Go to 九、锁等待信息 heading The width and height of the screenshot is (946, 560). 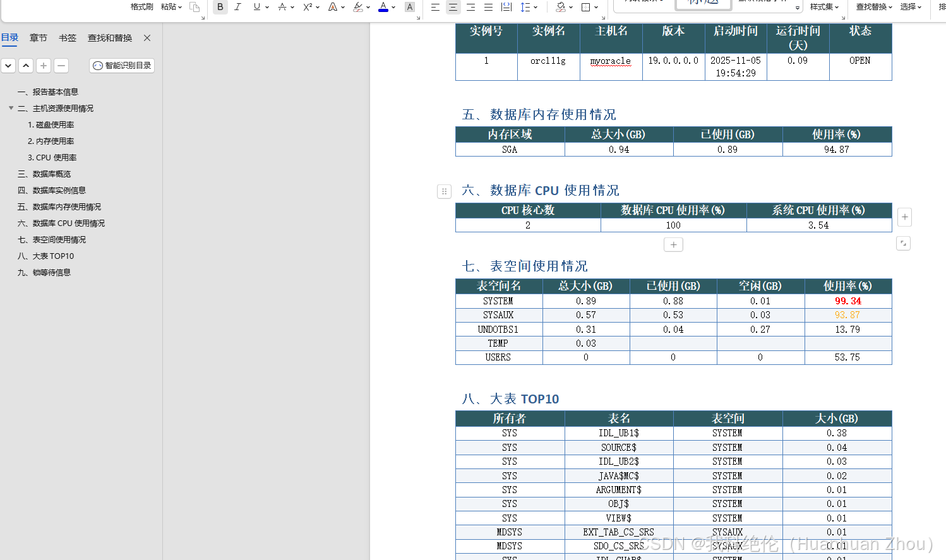pos(44,273)
